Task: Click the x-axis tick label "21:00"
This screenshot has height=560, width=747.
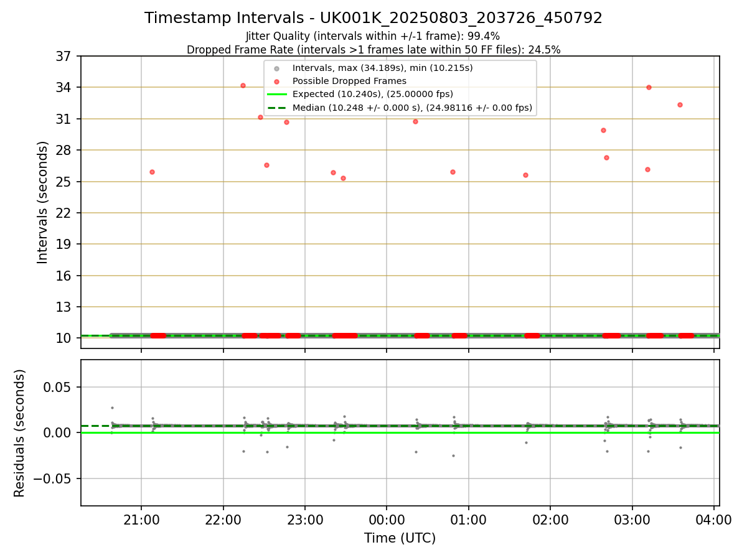Action: (141, 520)
